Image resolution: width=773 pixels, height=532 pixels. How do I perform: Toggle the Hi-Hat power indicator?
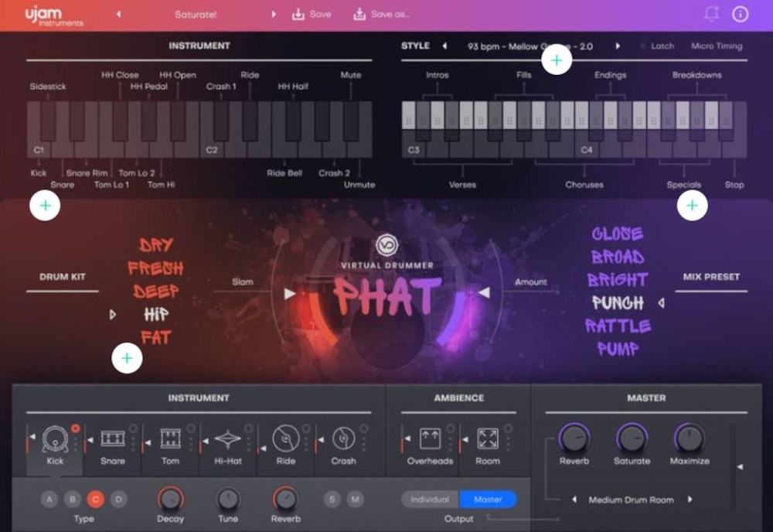pyautogui.click(x=248, y=428)
